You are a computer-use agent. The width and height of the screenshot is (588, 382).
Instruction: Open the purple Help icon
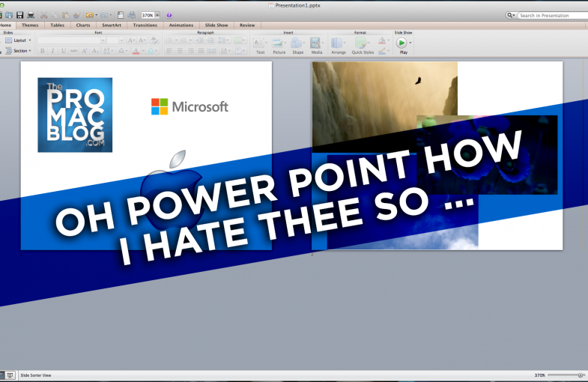[169, 16]
